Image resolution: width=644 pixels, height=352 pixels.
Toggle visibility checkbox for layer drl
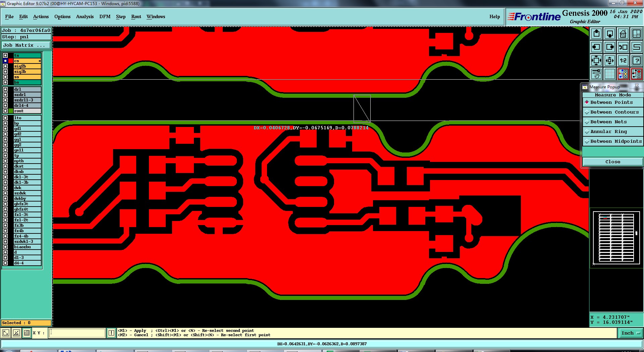coord(5,89)
